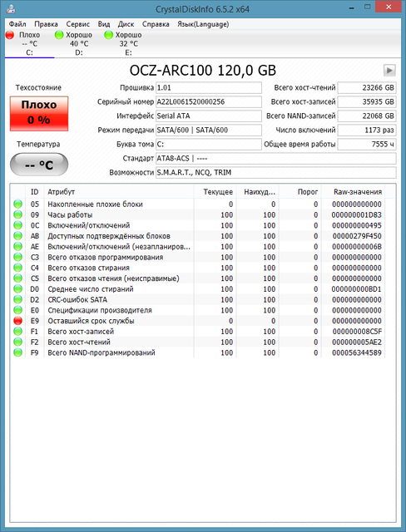Click the NAND writes value 22068 GB
Screen dimensions: 406x532
tap(367, 116)
